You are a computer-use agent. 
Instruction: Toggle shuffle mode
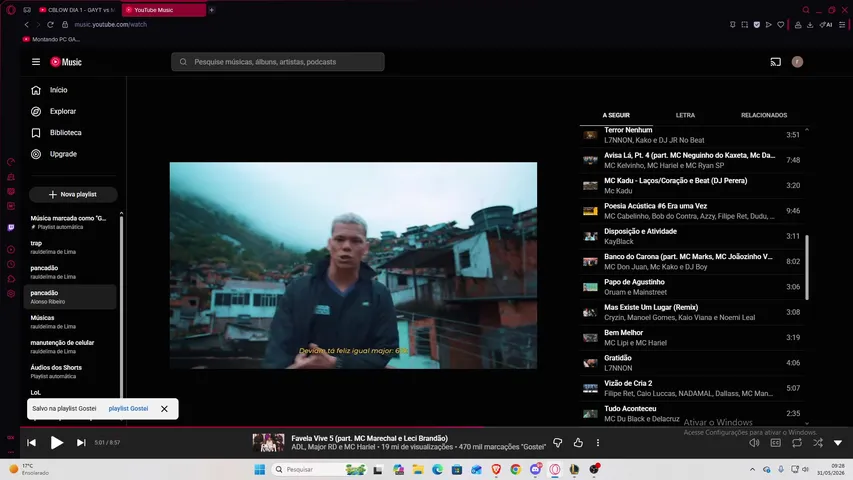click(x=818, y=442)
